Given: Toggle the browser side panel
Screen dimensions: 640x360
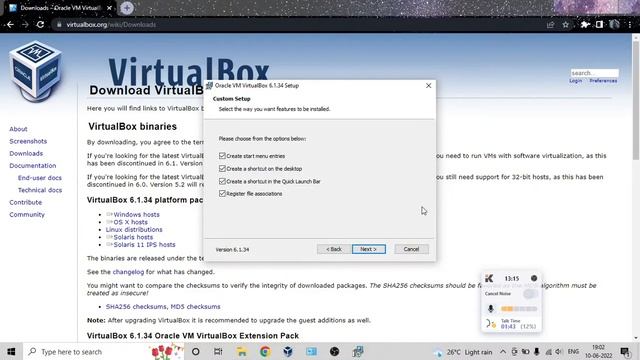Looking at the screenshot, I should 599,24.
